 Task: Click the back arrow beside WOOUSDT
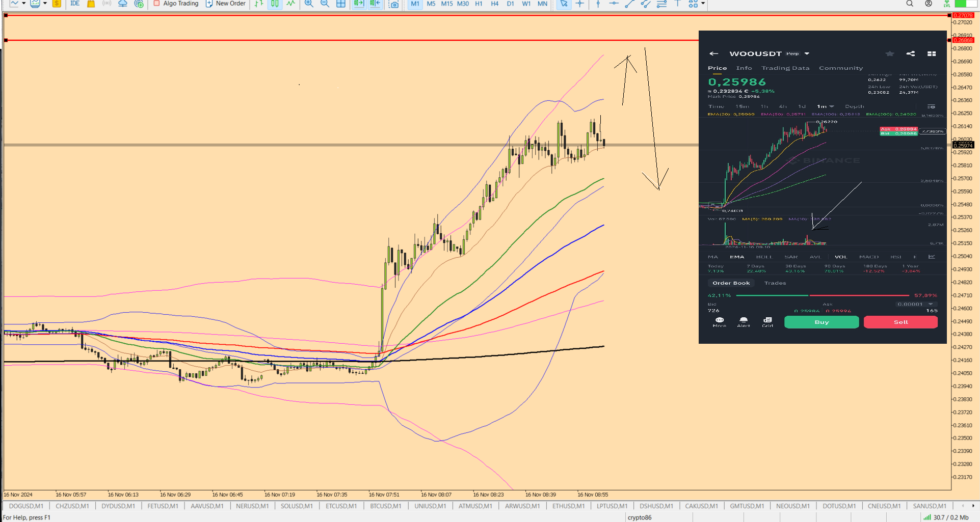714,53
